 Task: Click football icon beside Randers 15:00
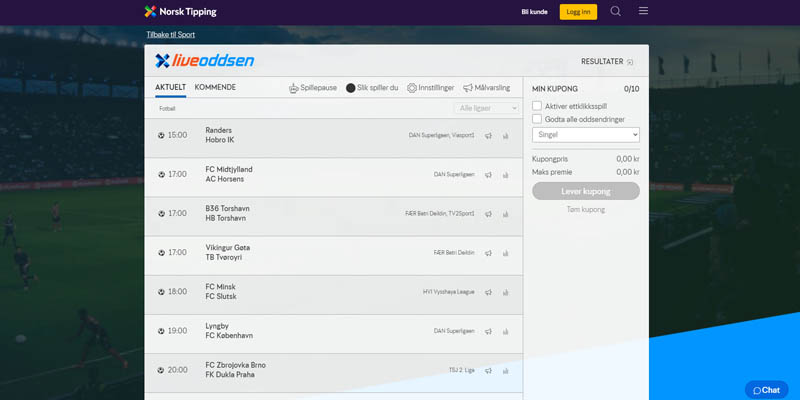[x=161, y=135]
